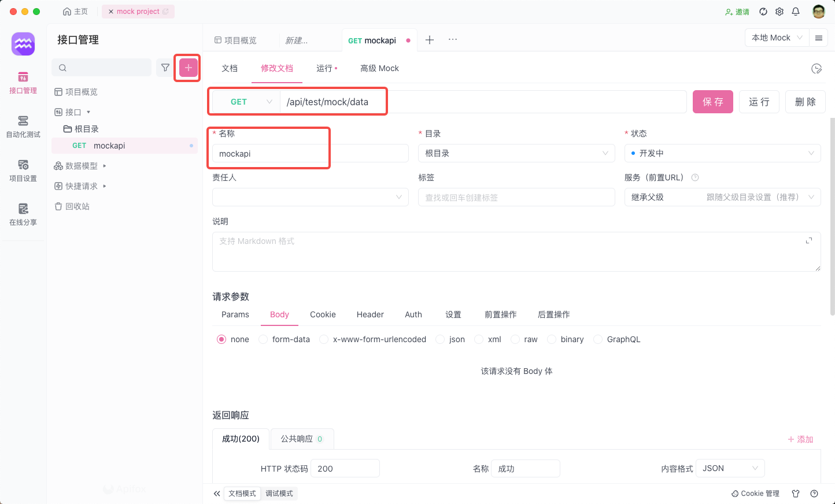Click the 删除 button
Screen dimensions: 835x504
pyautogui.click(x=805, y=101)
